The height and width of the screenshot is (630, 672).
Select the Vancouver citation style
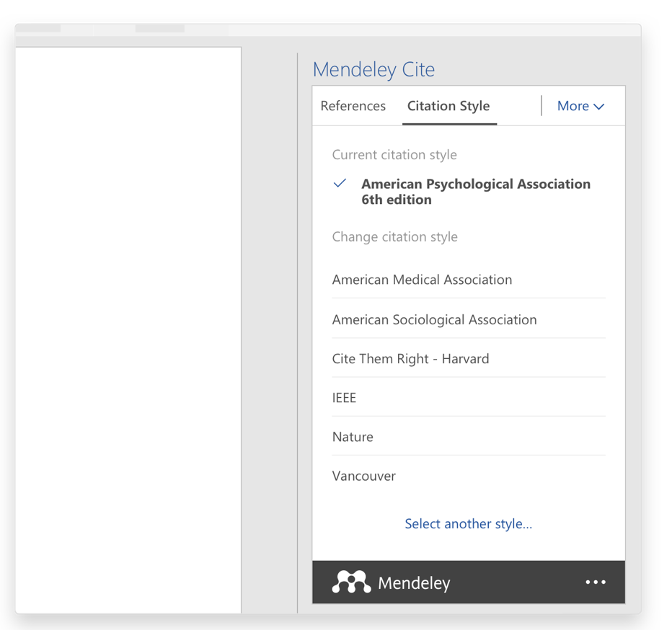click(x=363, y=476)
